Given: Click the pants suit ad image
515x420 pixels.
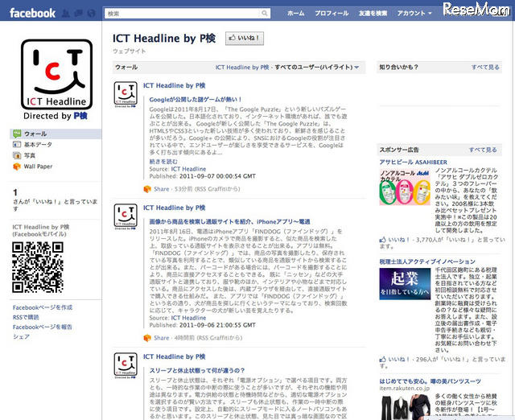Looking at the screenshot, I should pos(405,406).
